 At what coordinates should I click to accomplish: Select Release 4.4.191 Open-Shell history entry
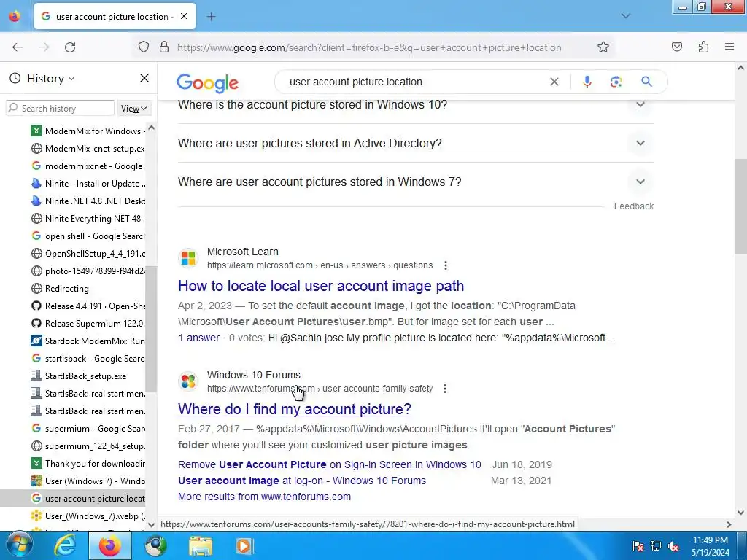88,306
